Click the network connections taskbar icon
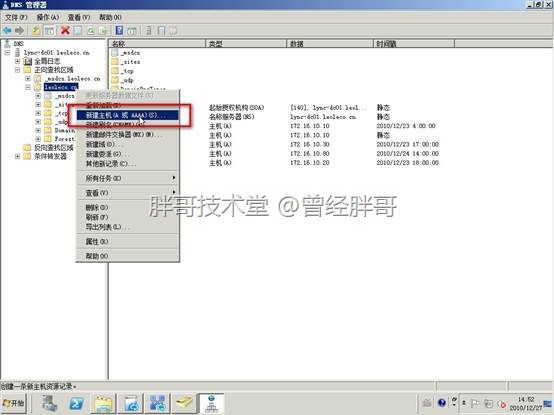Viewport: 554px width, 415px height. (158, 403)
